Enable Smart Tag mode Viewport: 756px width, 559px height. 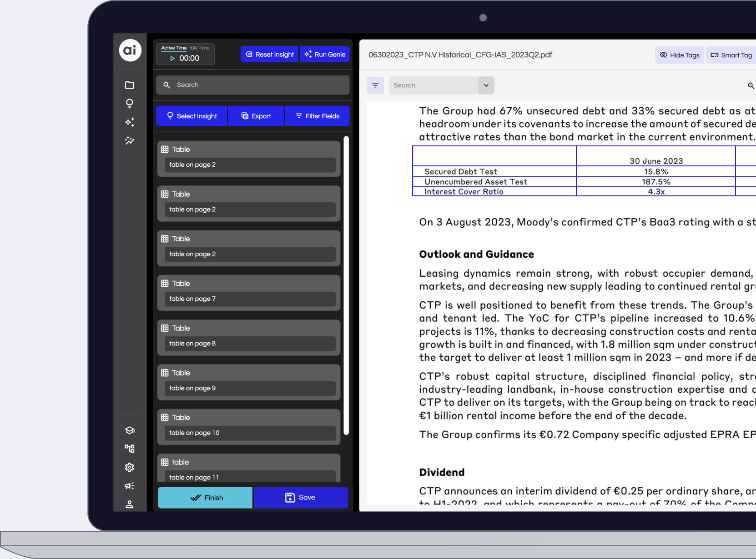point(731,55)
